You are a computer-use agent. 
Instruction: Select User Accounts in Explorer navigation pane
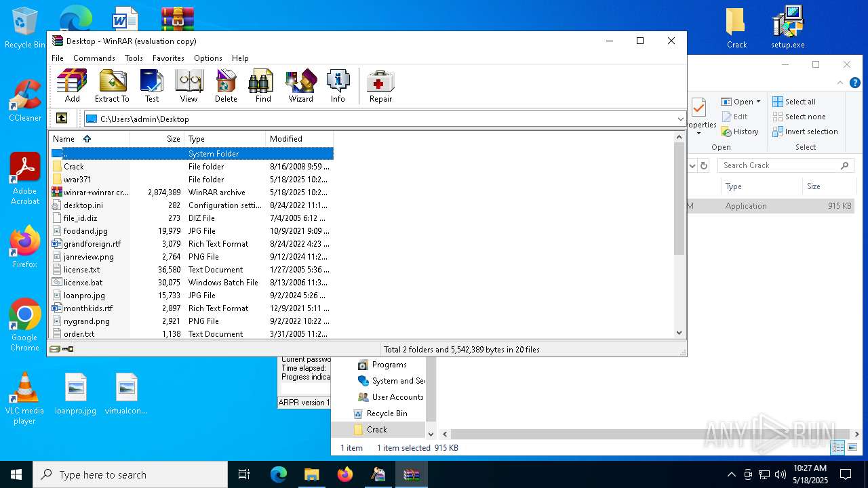click(391, 397)
